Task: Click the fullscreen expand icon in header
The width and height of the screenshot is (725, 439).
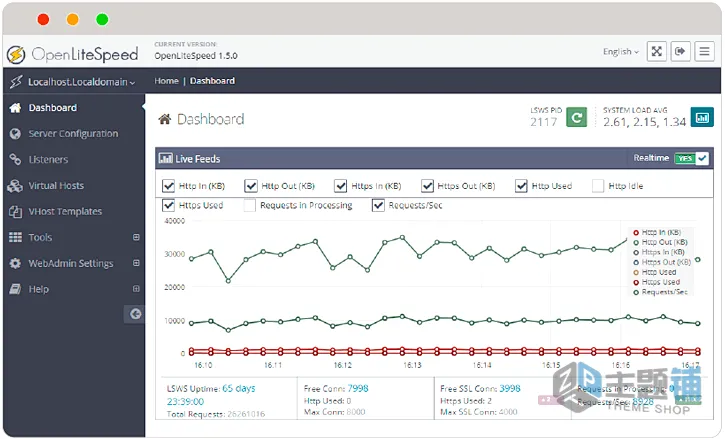Action: point(657,51)
